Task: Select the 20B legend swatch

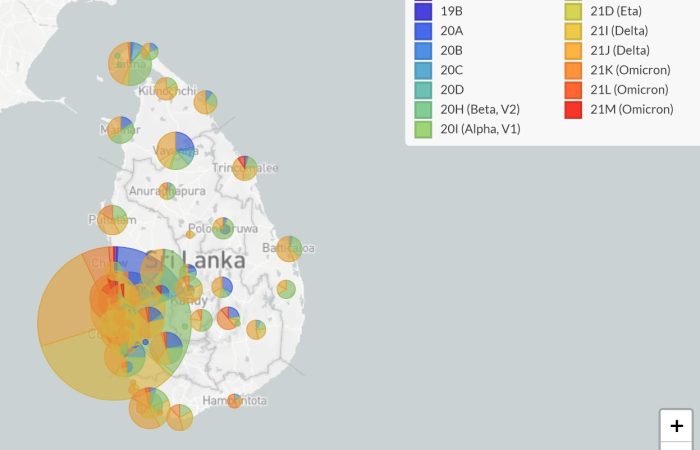Action: 423,51
